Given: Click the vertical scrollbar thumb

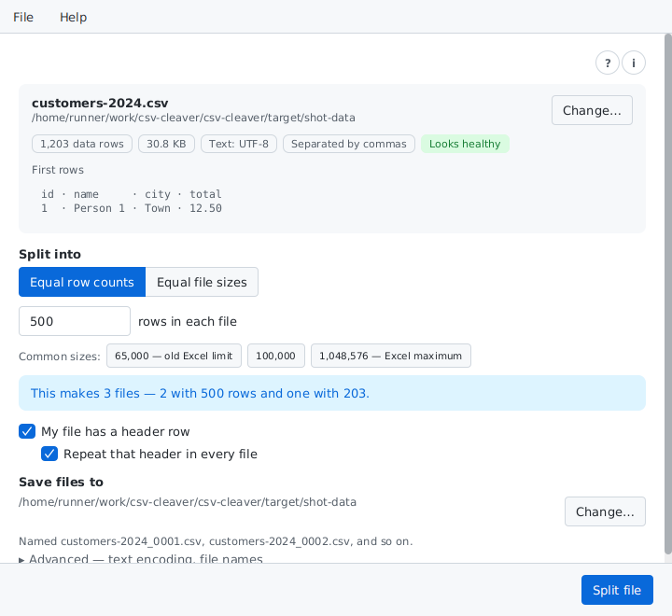Looking at the screenshot, I should pos(668,294).
